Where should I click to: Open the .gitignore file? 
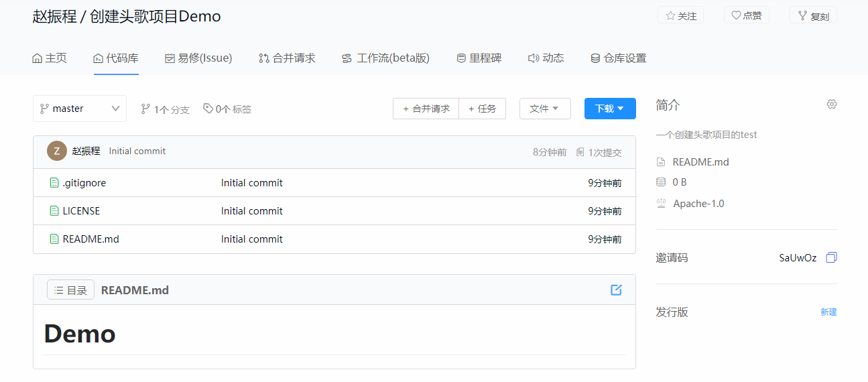(x=84, y=183)
